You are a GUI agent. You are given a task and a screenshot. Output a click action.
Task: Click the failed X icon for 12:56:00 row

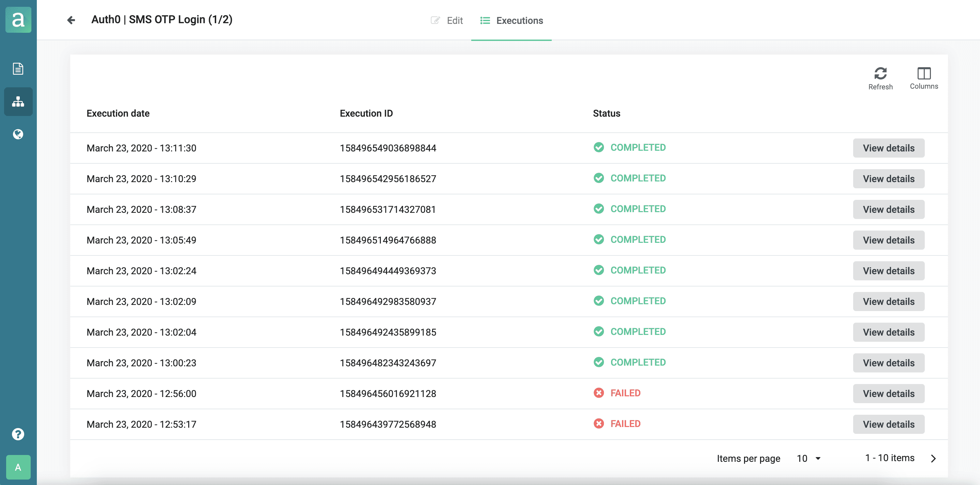coord(598,393)
